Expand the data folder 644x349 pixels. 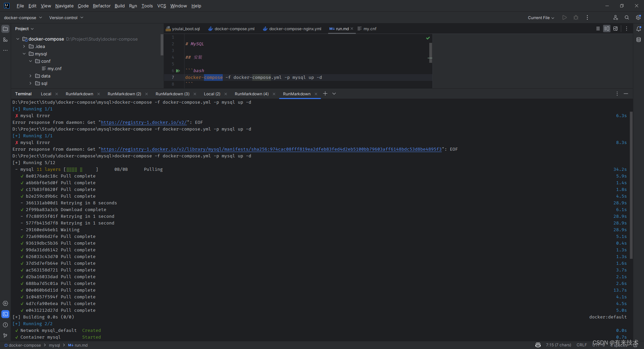pyautogui.click(x=31, y=76)
